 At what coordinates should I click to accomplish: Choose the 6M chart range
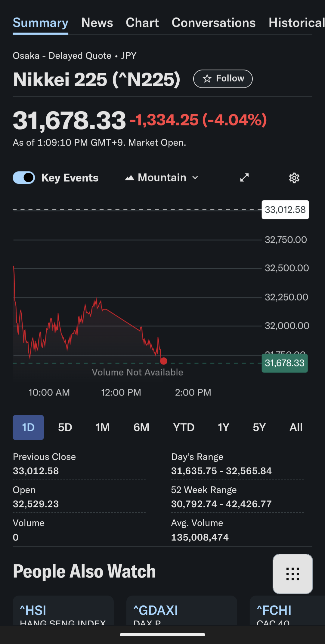tap(141, 427)
